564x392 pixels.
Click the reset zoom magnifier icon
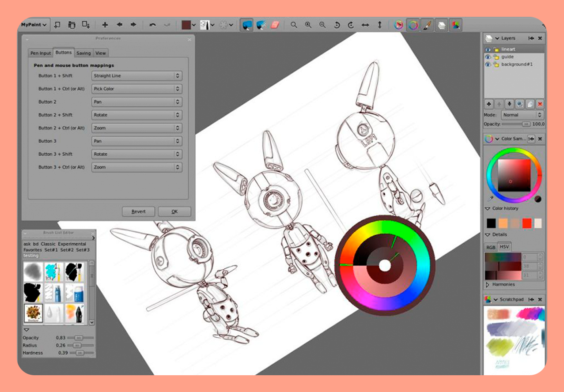pyautogui.click(x=294, y=25)
